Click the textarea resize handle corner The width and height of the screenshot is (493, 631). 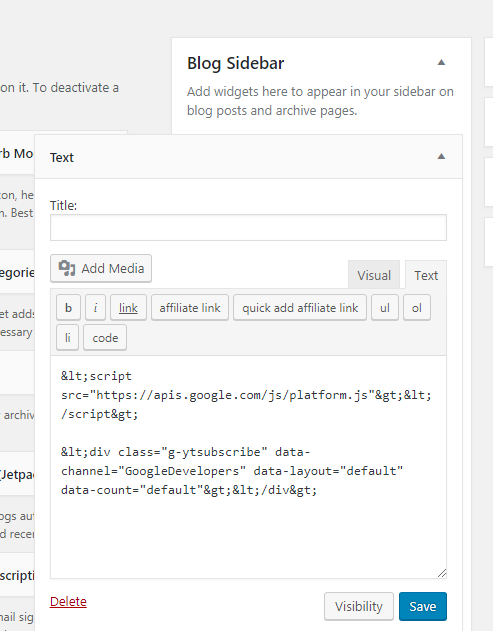pyautogui.click(x=442, y=573)
